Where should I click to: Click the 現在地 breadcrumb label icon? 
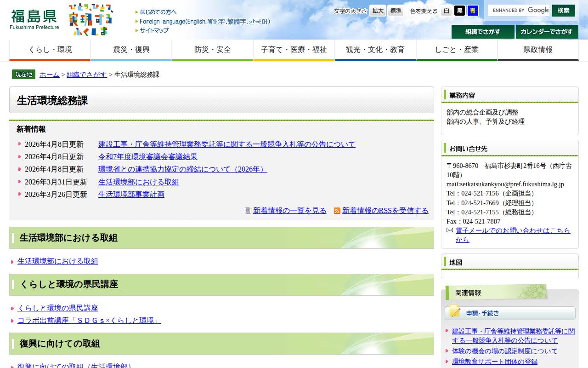click(x=23, y=75)
